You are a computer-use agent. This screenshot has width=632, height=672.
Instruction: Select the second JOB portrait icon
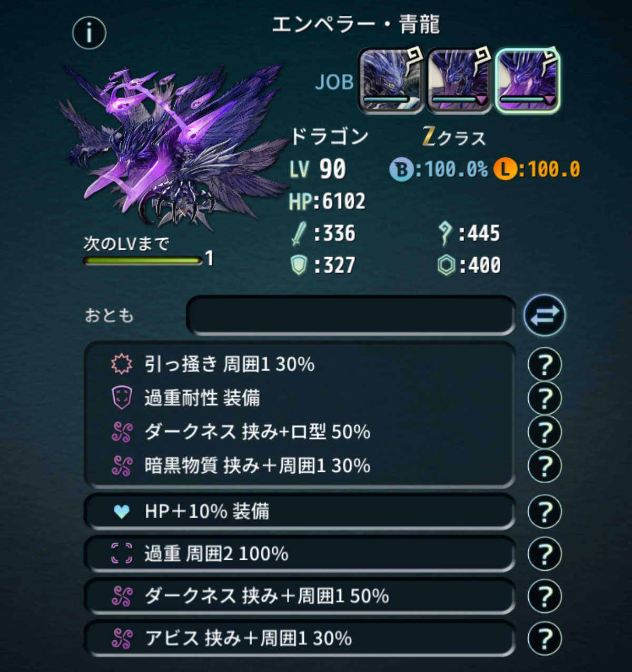pos(459,81)
